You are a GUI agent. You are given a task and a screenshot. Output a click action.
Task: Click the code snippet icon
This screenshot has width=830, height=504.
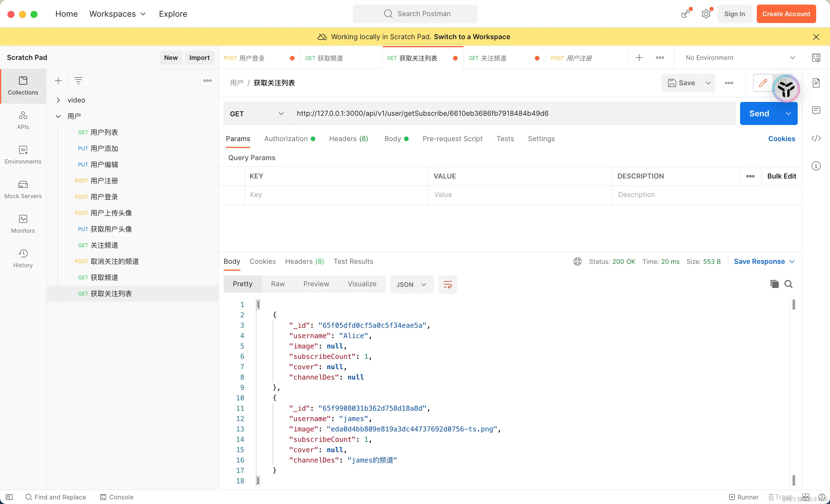(x=816, y=138)
